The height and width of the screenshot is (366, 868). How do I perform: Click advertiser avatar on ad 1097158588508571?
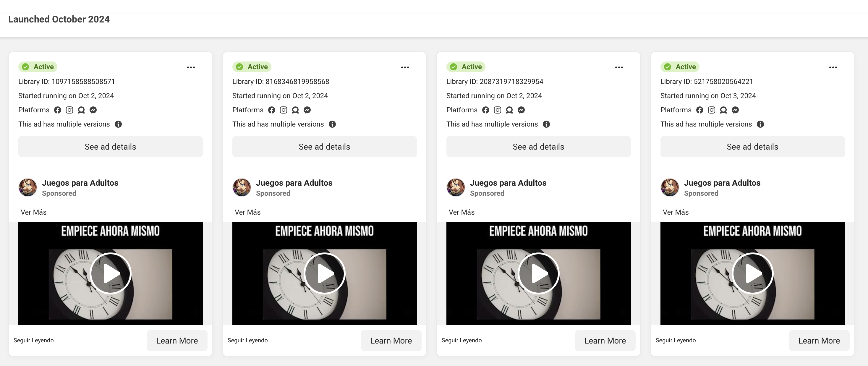coord(27,187)
